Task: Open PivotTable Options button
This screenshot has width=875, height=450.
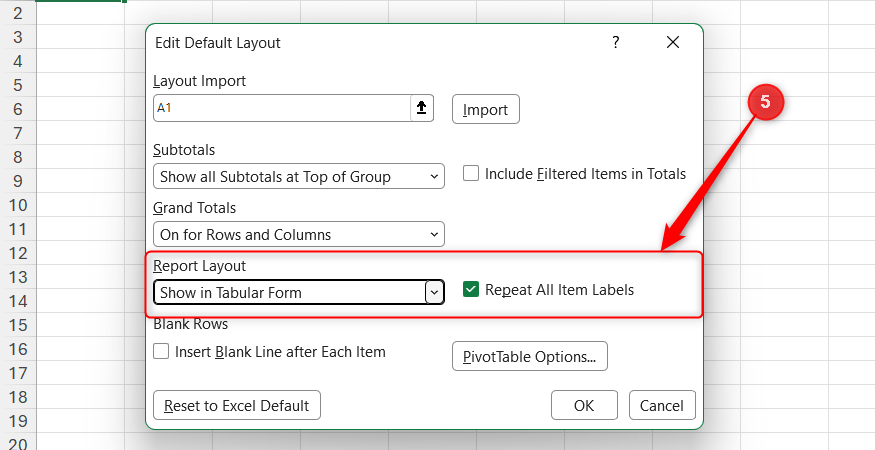Action: coord(530,356)
